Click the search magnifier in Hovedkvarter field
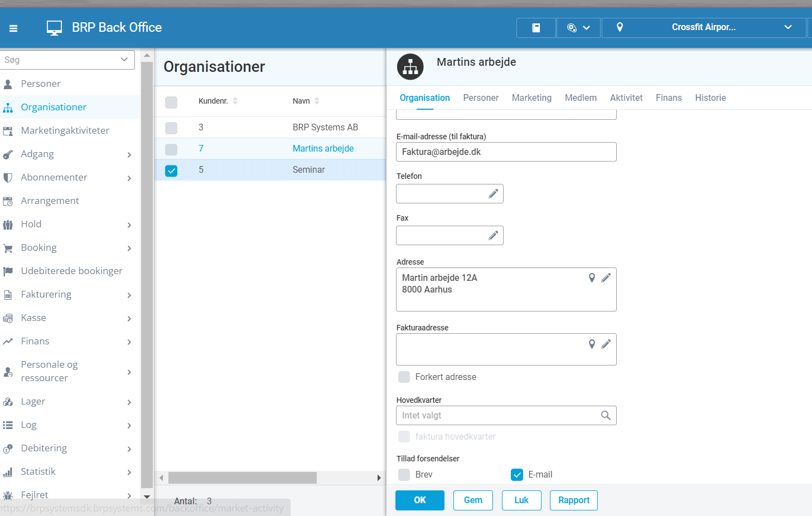This screenshot has width=812, height=516. tap(605, 415)
